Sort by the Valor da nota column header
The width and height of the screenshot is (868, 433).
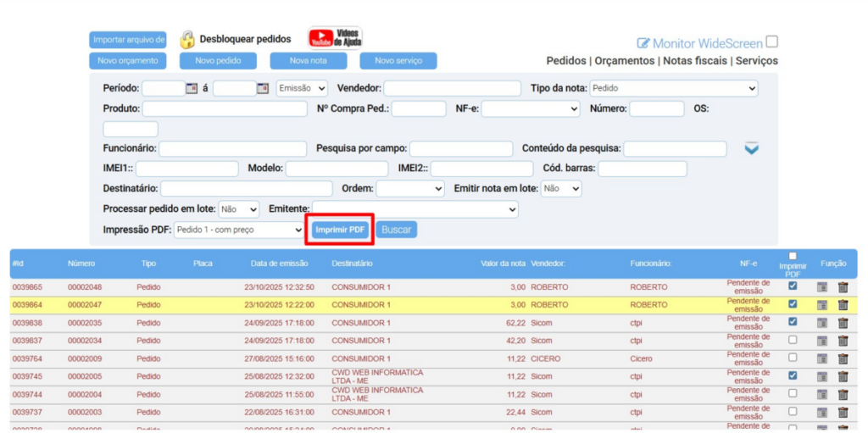(503, 264)
